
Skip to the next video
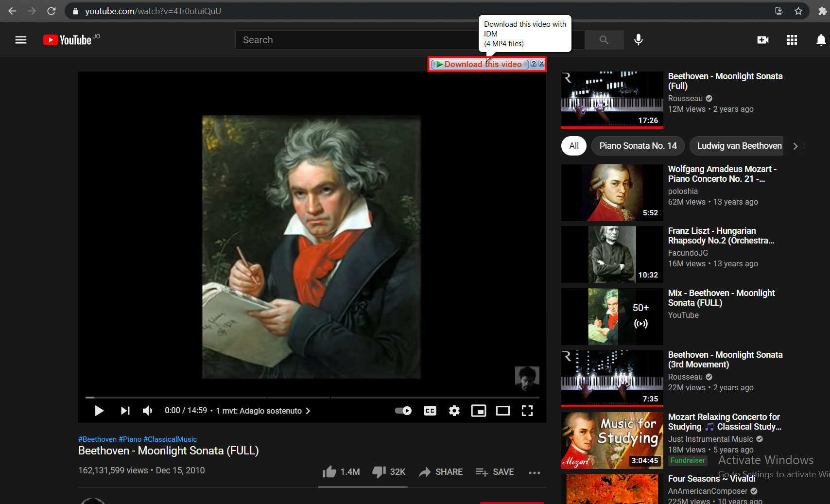[125, 411]
